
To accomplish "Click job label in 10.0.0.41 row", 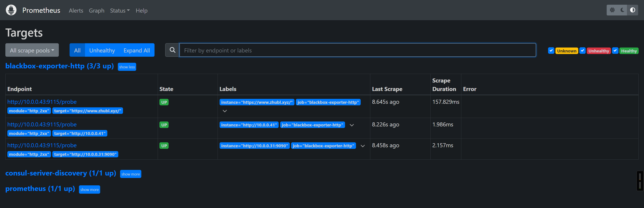I will [313, 125].
